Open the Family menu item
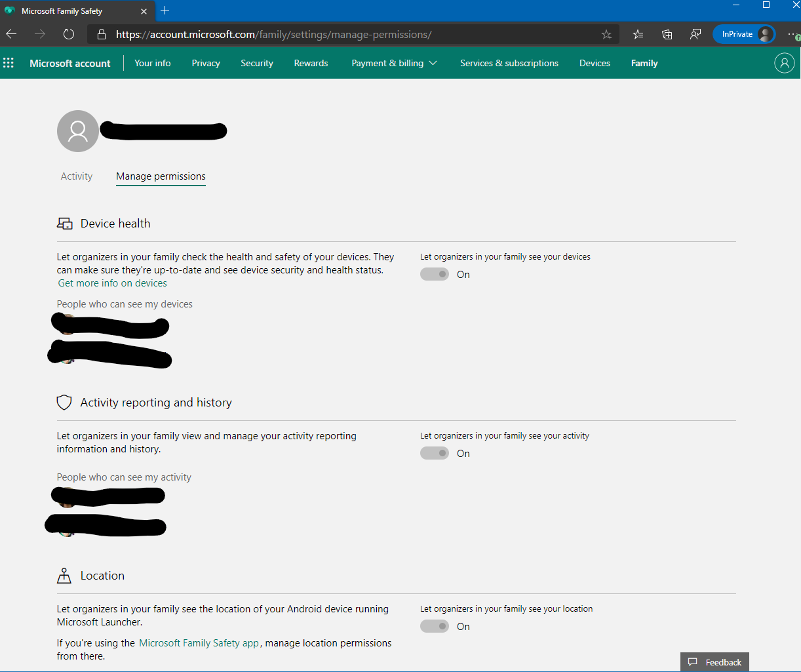This screenshot has height=672, width=801. (644, 63)
